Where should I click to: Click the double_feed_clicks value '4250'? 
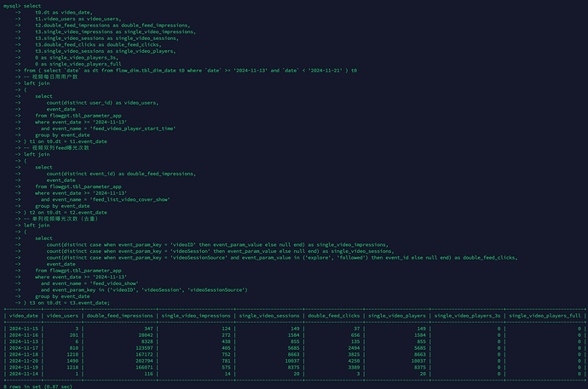(354, 361)
